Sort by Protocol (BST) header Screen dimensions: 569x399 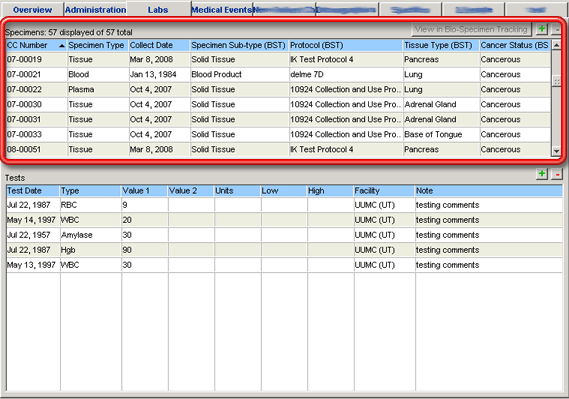(346, 45)
